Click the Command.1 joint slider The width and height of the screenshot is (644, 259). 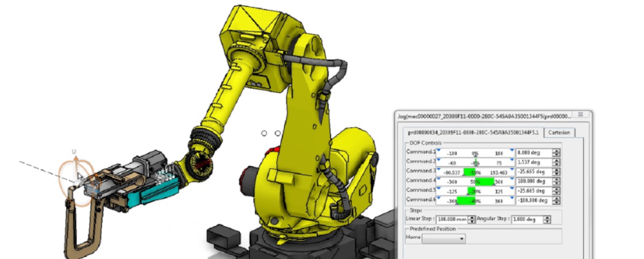(x=475, y=153)
